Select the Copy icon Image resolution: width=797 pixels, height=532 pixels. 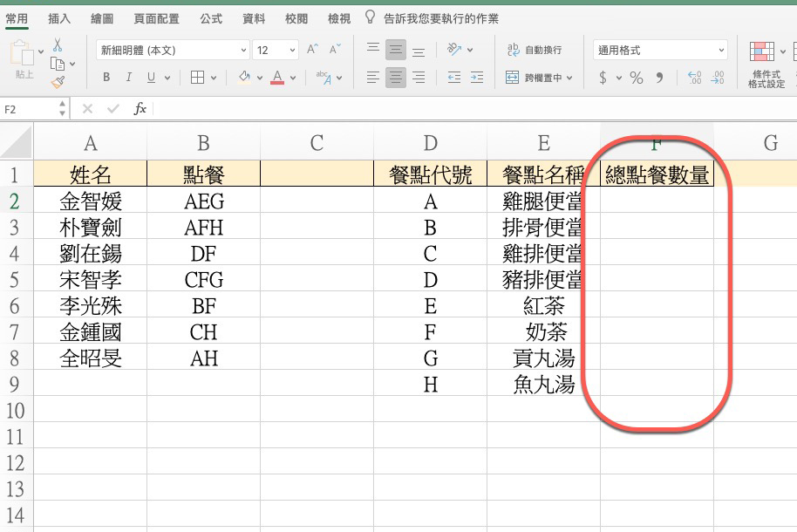click(58, 64)
